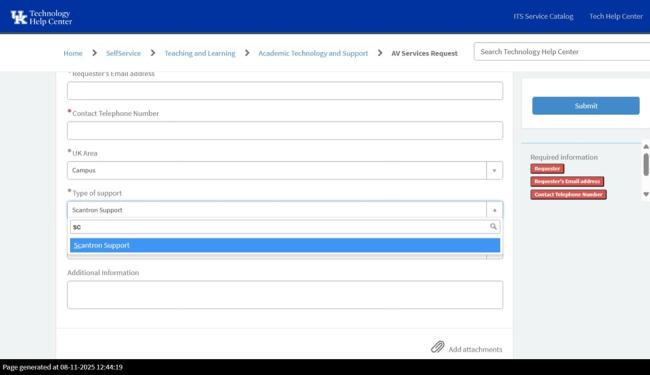Screen dimensions: 650x375
Task: Open ITS Service Catalog link
Action: 543,17
